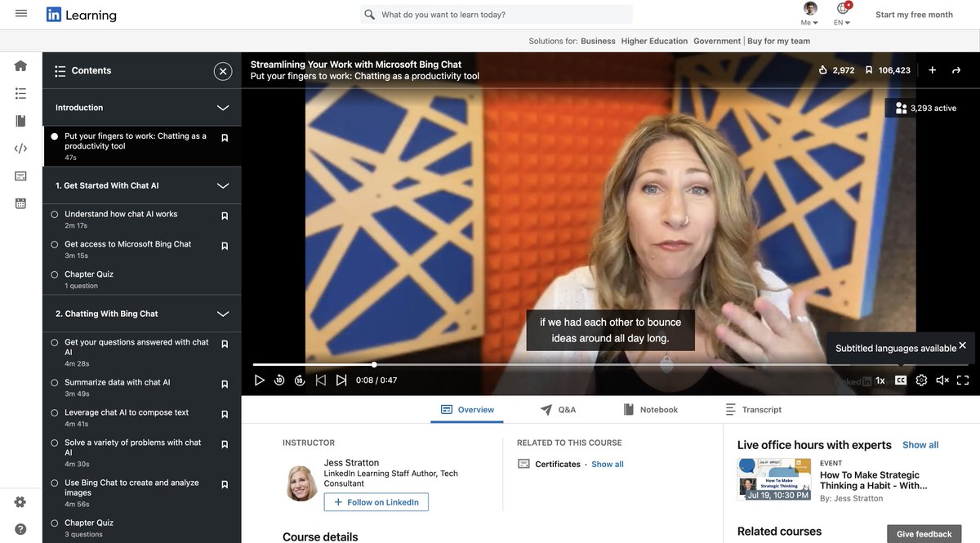980x543 pixels.
Task: Open help question mark in sidebar
Action: pyautogui.click(x=20, y=529)
